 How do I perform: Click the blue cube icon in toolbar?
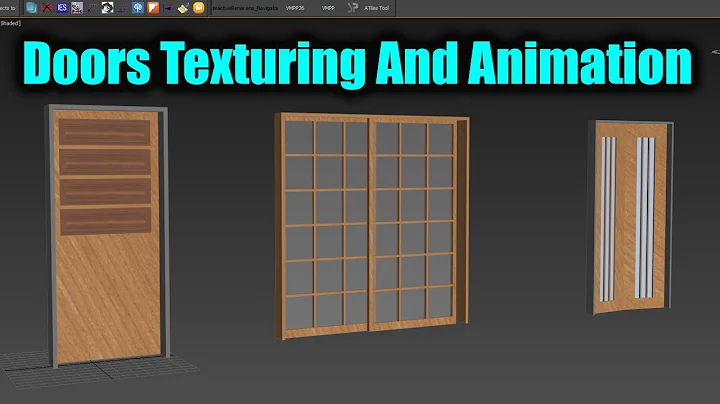[31, 7]
